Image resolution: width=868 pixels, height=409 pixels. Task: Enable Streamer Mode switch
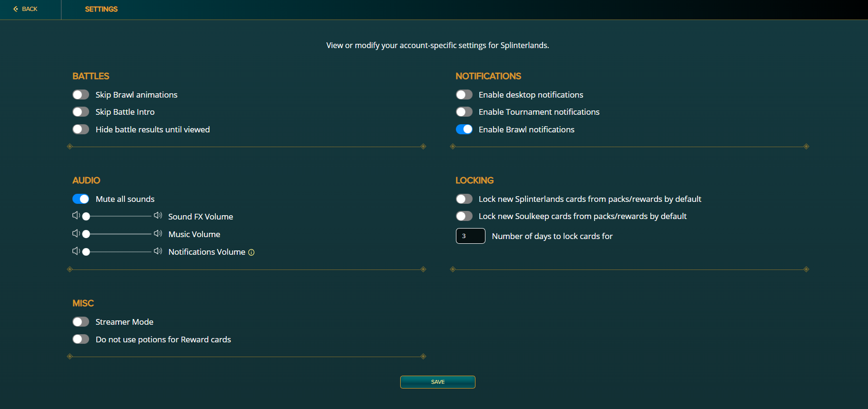click(81, 322)
